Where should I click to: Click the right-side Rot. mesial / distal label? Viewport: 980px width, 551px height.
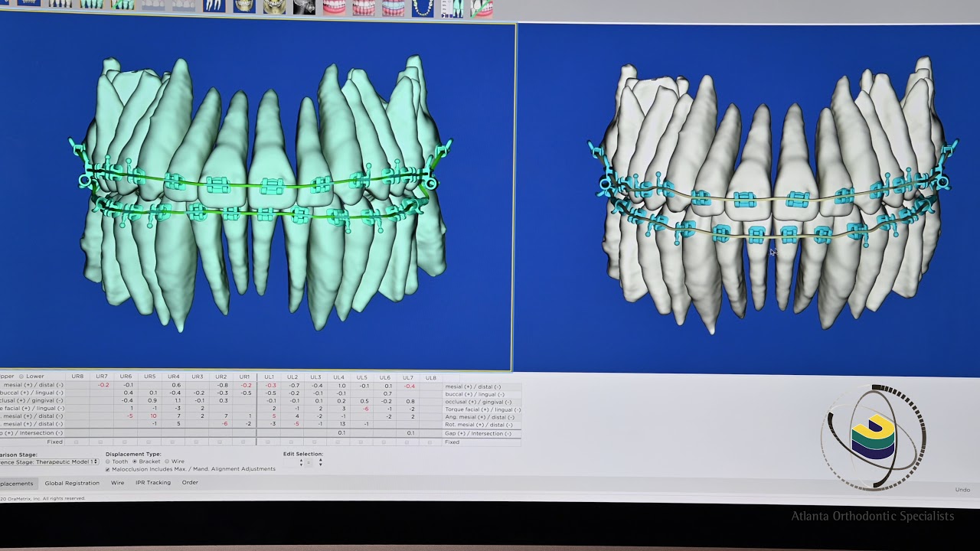(479, 425)
